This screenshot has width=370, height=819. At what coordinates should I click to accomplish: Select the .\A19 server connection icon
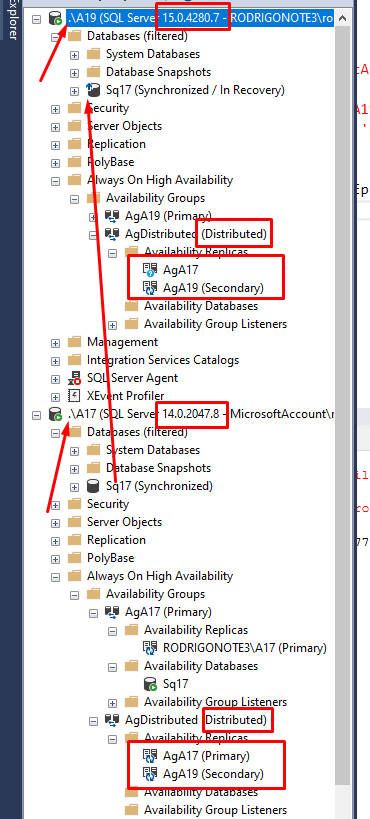click(55, 19)
